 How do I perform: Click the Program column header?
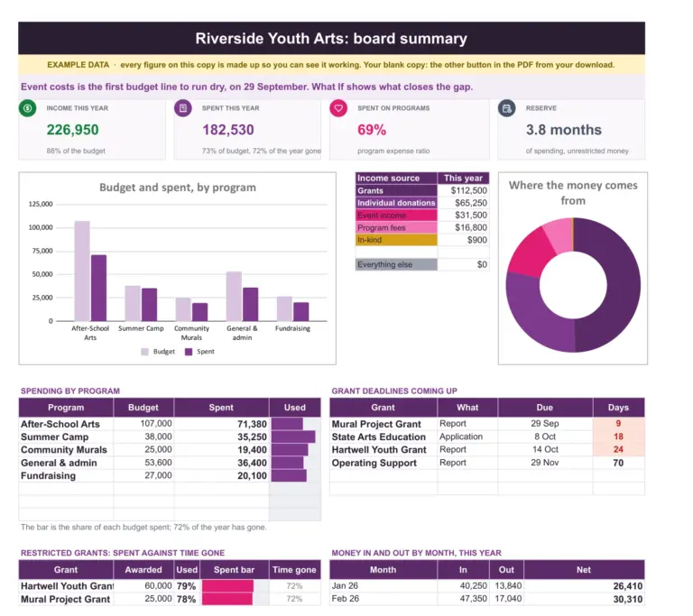(66, 408)
